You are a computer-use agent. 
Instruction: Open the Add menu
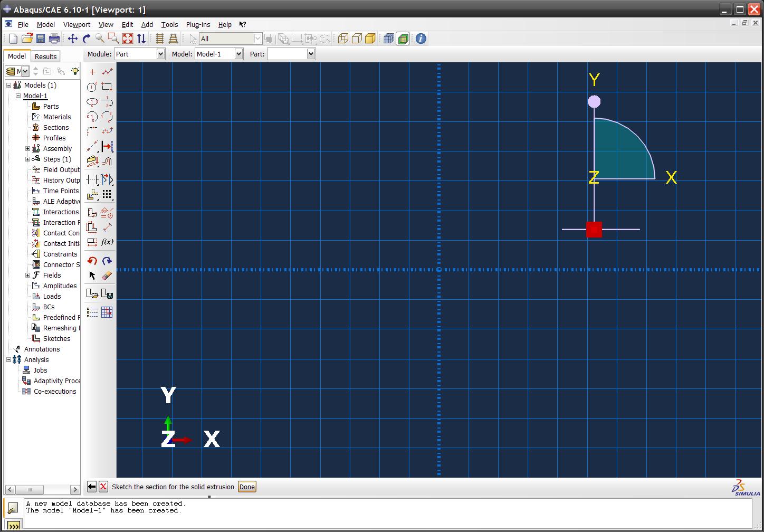147,24
